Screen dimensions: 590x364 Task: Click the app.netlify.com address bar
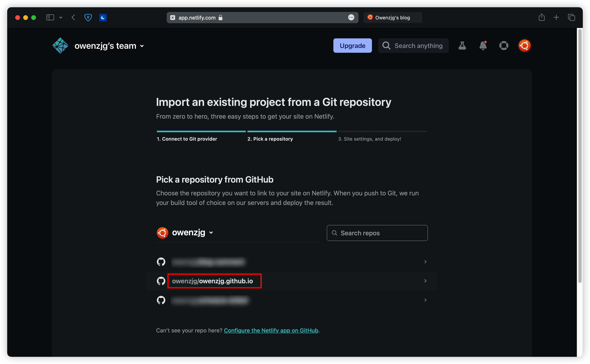click(x=262, y=18)
